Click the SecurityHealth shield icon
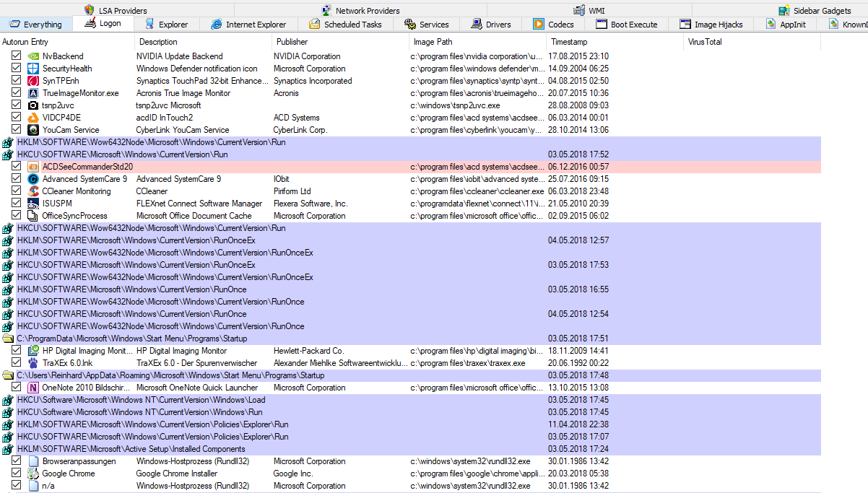Screen dimensions: 868x493 click(x=33, y=69)
